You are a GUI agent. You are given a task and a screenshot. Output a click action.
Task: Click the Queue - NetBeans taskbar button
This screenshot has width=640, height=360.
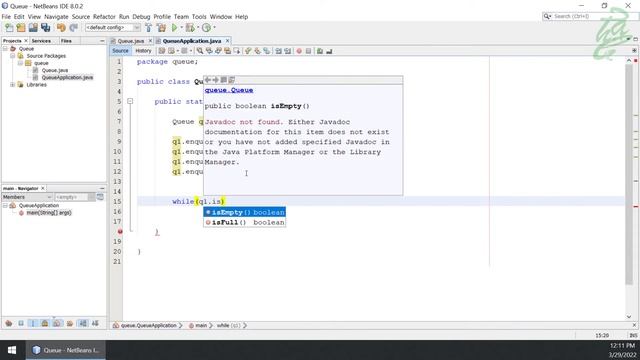pyautogui.click(x=66, y=350)
